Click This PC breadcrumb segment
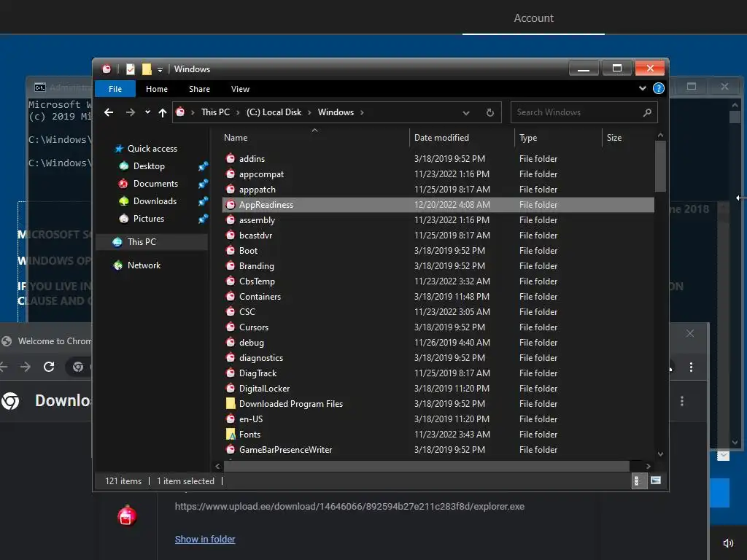The image size is (747, 560). coord(215,112)
